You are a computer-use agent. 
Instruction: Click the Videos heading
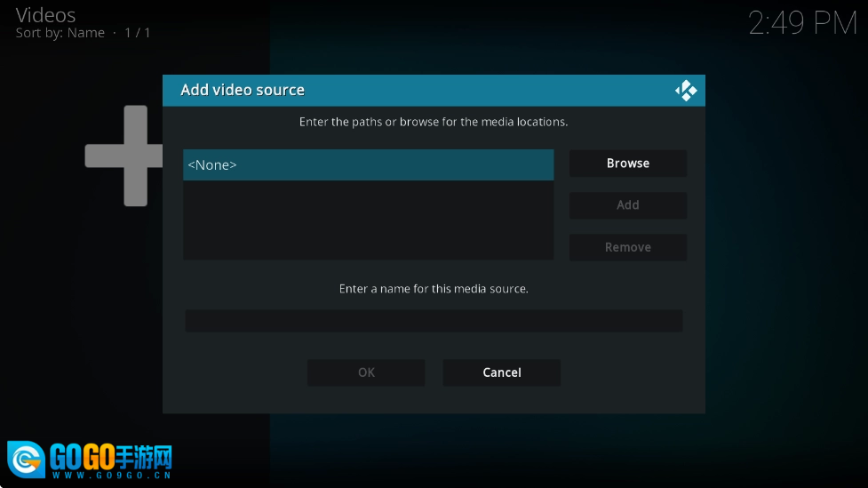click(45, 14)
